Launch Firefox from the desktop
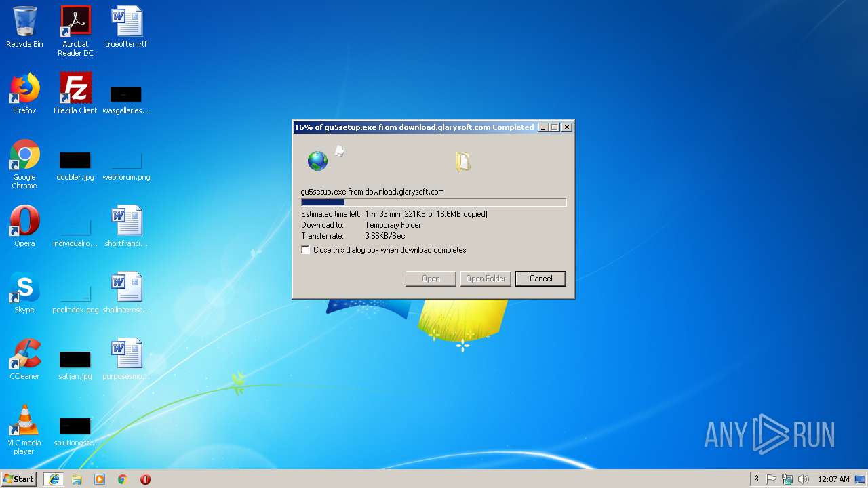This screenshot has height=488, width=868. pos(24,94)
